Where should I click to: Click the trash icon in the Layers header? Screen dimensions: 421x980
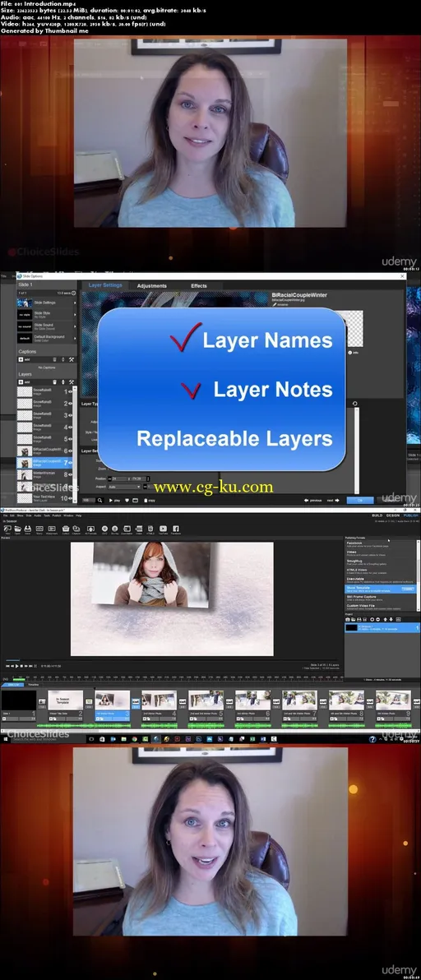[54, 381]
